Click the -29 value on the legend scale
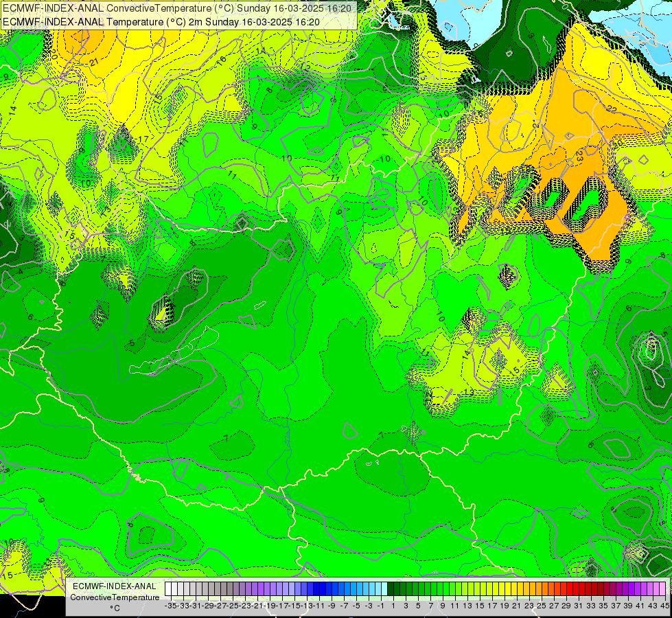The width and height of the screenshot is (672, 618). point(208,606)
